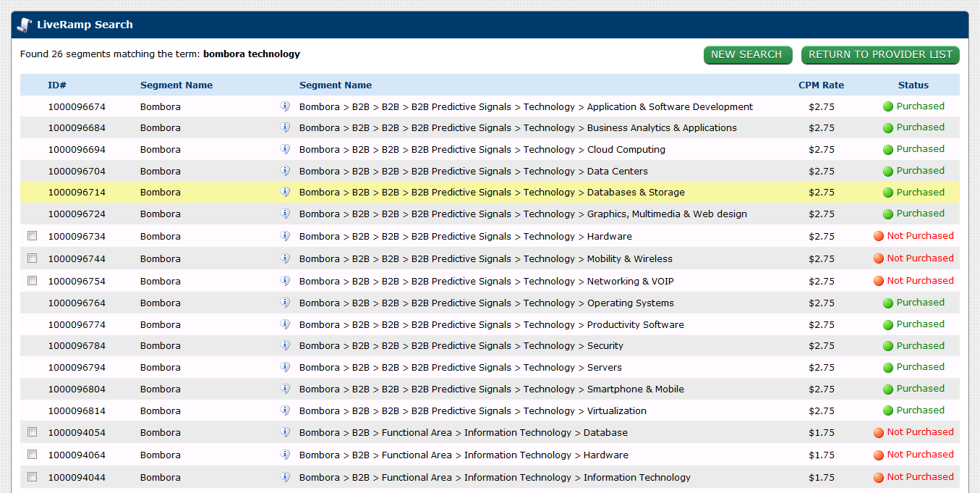Screen dimensions: 980x493
Task: Open info icon for Business Analytics & Applications
Action: [285, 127]
